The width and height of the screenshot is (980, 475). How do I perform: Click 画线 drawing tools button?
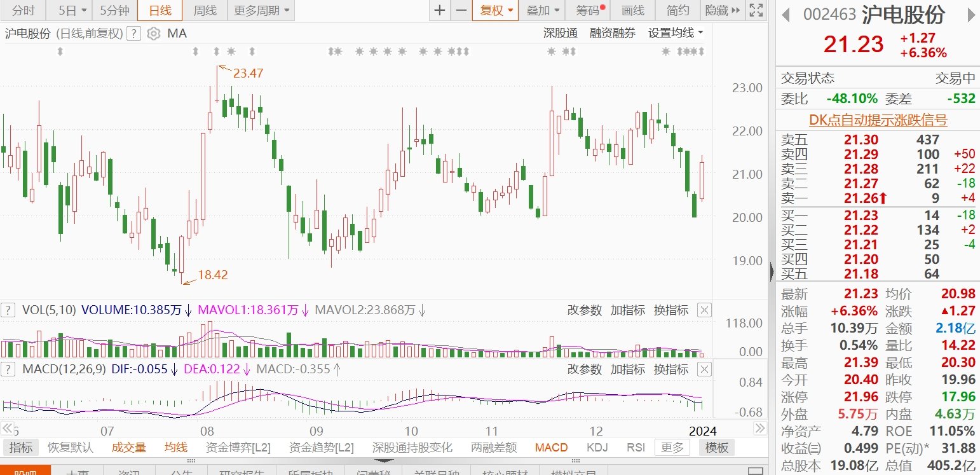click(632, 10)
